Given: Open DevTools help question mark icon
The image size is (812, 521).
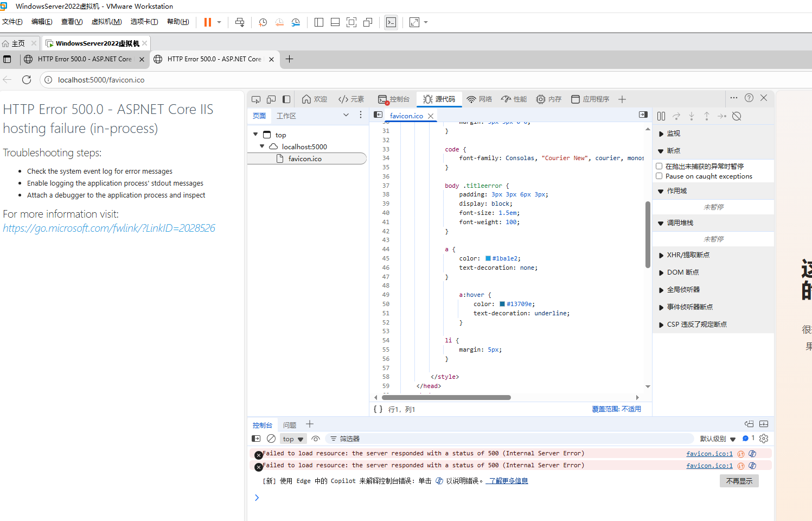Looking at the screenshot, I should 749,98.
